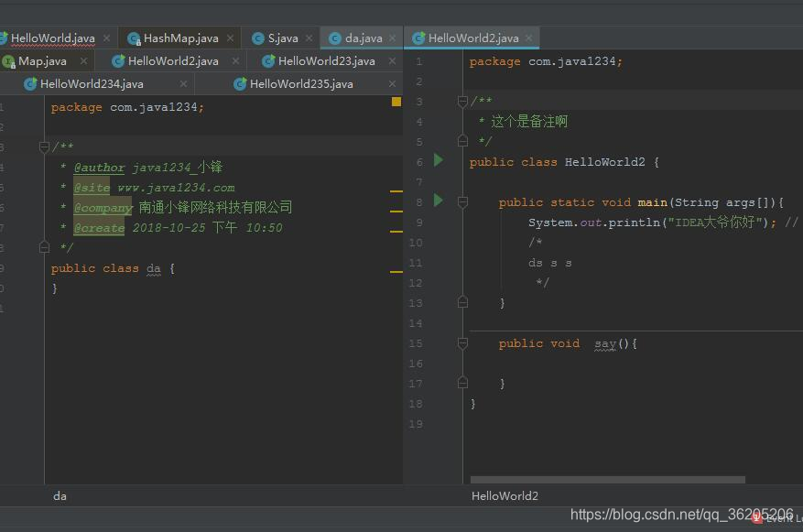This screenshot has width=803, height=532.
Task: Click the @author tag in da.java
Action: (100, 168)
